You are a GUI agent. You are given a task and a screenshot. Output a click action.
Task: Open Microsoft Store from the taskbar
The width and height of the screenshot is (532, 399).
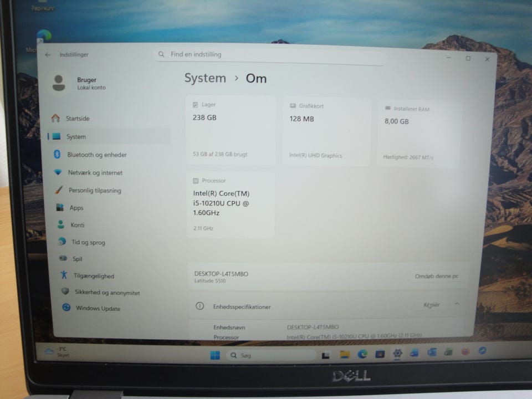[380, 354]
